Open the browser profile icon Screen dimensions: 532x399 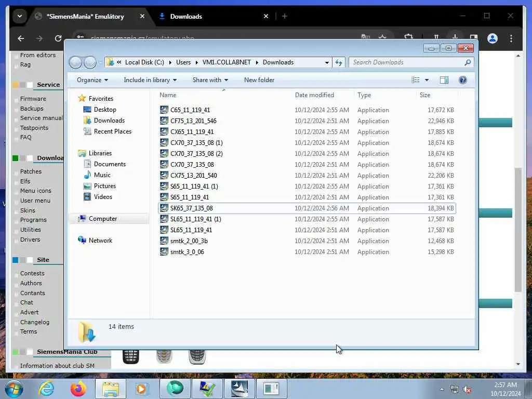pyautogui.click(x=493, y=38)
